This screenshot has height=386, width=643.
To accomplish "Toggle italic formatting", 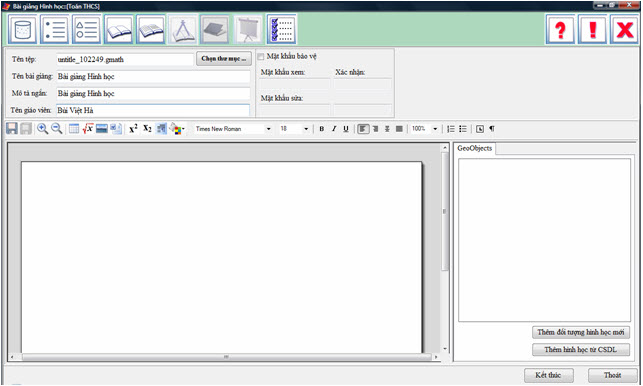I will point(334,129).
